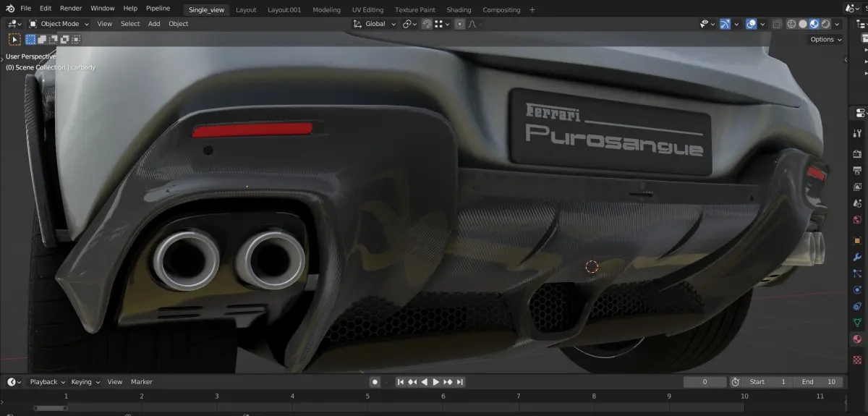Toggle snapping magnet button
The width and height of the screenshot is (868, 416).
(427, 24)
